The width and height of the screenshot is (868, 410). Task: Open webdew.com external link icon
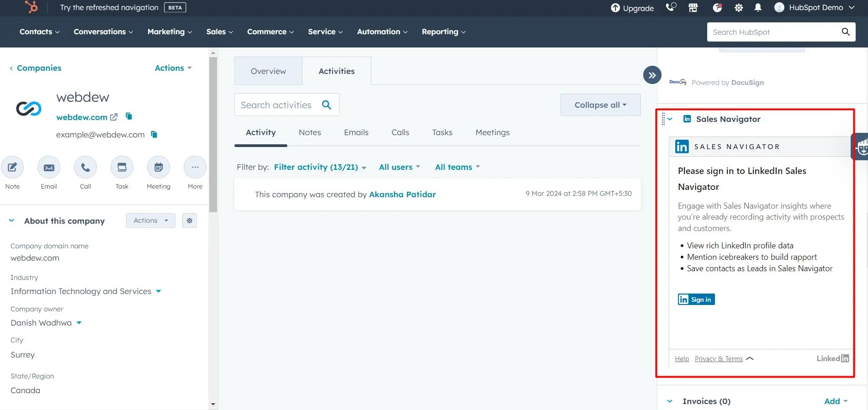point(114,117)
